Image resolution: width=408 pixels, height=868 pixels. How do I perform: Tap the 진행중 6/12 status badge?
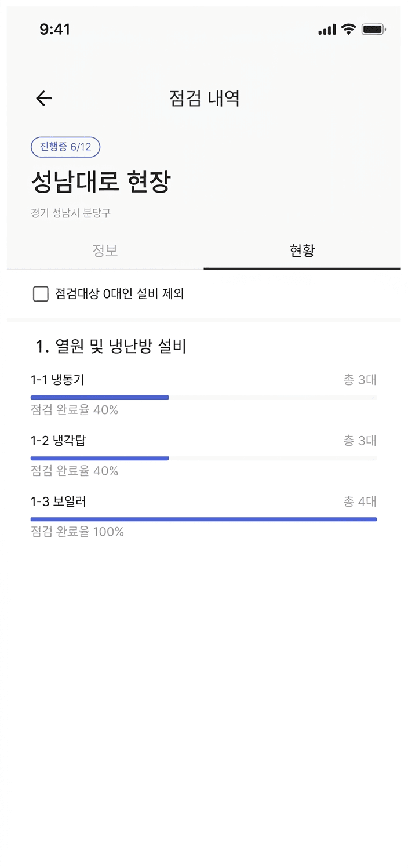pos(65,147)
